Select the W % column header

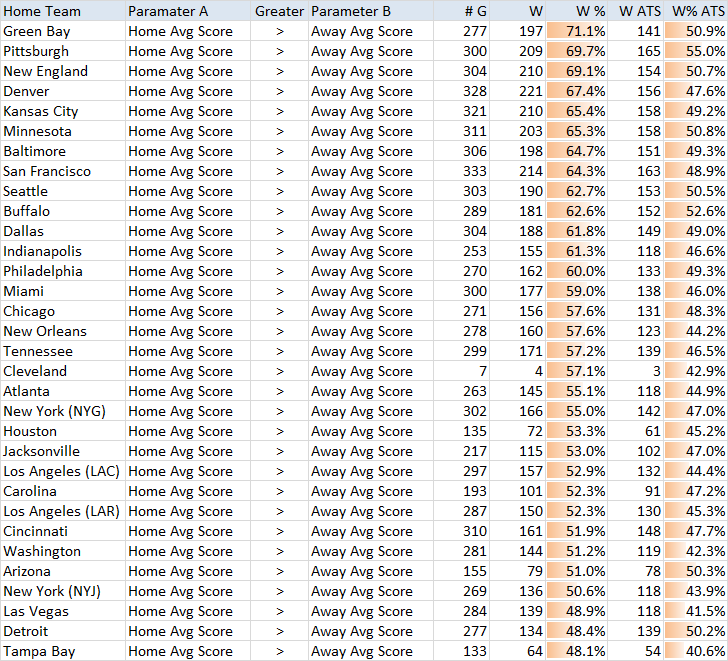577,11
